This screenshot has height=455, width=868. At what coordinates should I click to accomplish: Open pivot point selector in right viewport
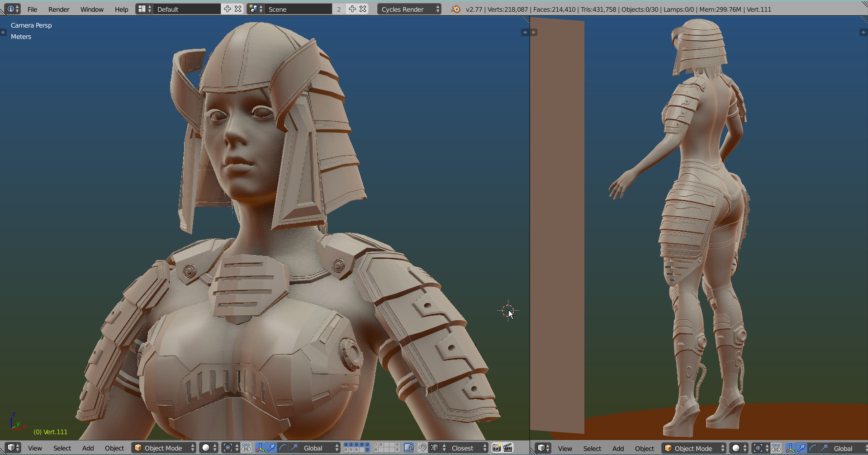tap(761, 448)
